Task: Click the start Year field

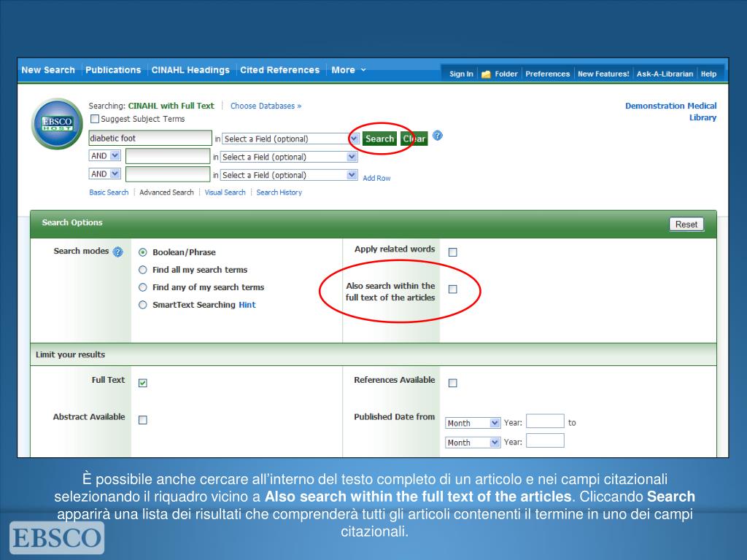Action: pos(545,421)
